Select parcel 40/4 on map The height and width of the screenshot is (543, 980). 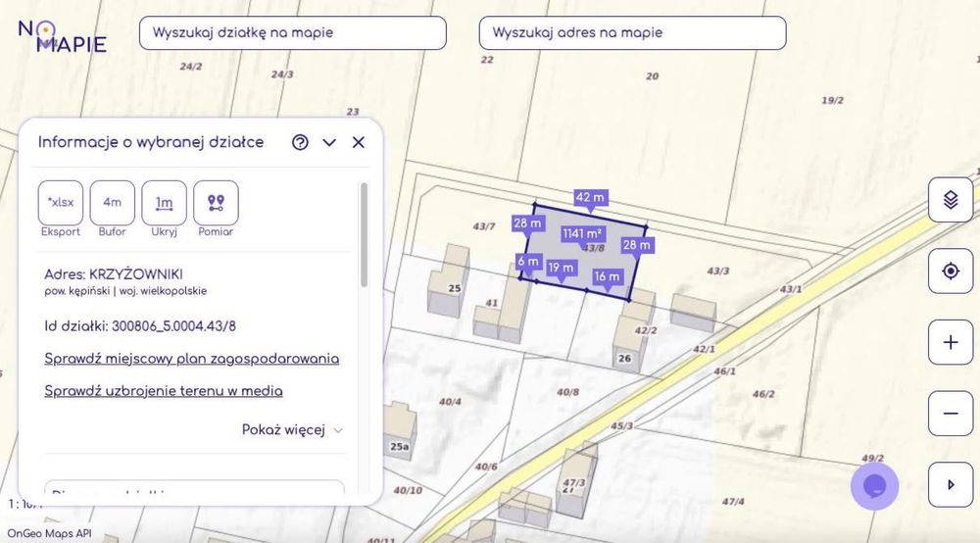point(450,402)
